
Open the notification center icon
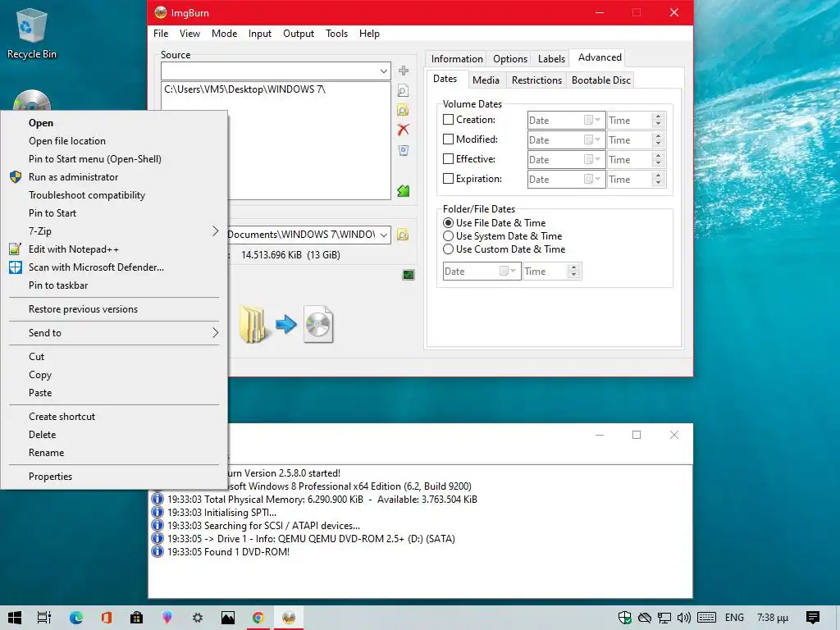[x=813, y=618]
